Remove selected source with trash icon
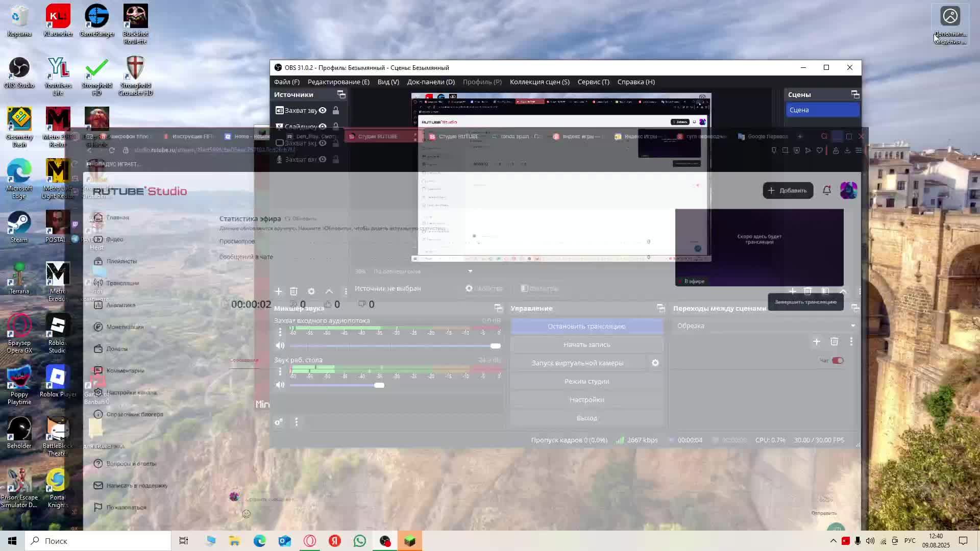Screen dimensions: 980x551 pyautogui.click(x=293, y=291)
